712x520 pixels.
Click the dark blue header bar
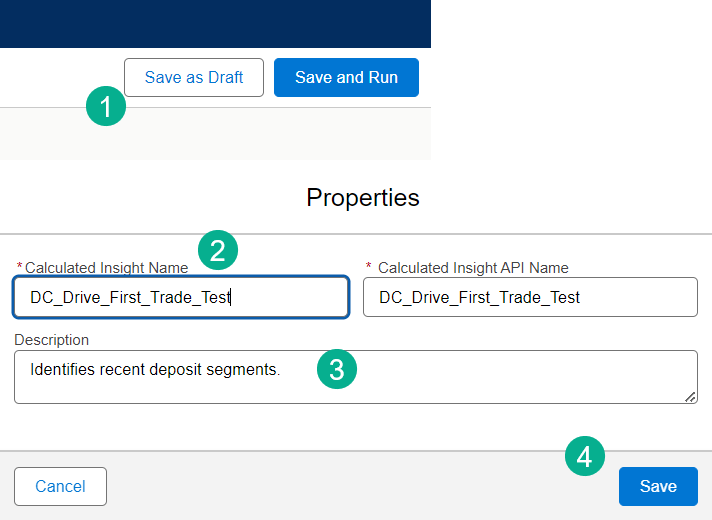215,24
